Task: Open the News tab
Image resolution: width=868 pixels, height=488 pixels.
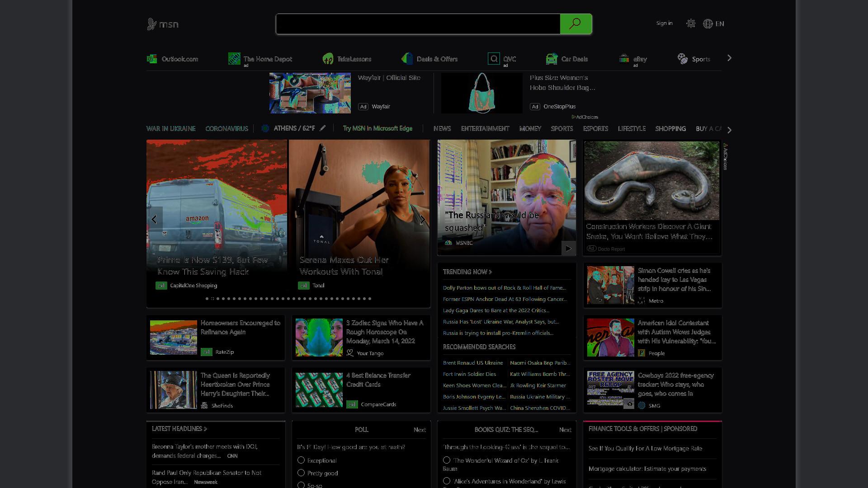Action: 442,128
